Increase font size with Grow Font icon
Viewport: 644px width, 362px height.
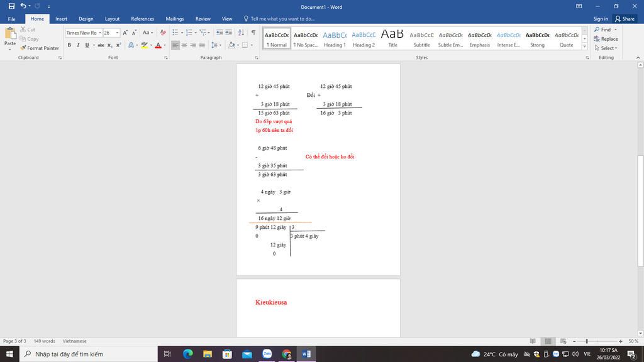point(125,33)
